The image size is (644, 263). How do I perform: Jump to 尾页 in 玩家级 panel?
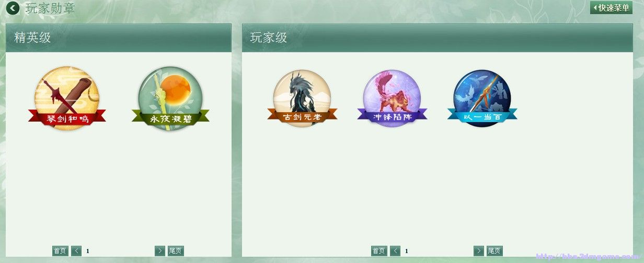click(494, 251)
